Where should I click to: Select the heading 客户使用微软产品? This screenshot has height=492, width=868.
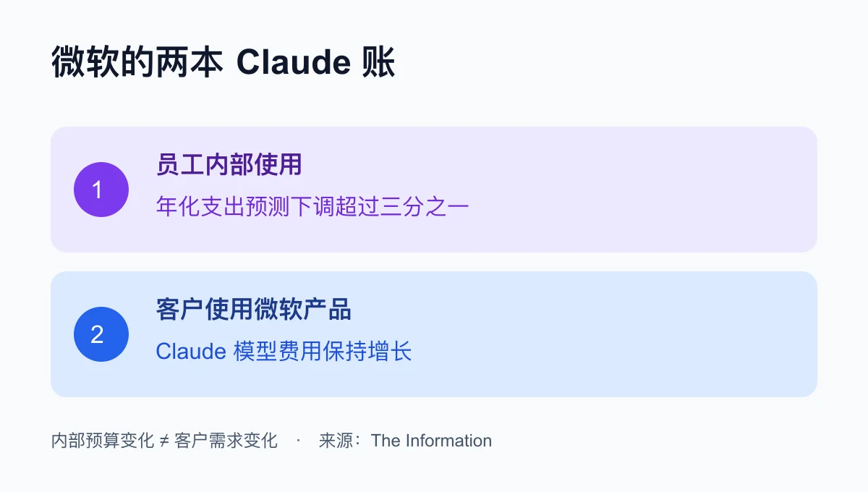tap(253, 310)
